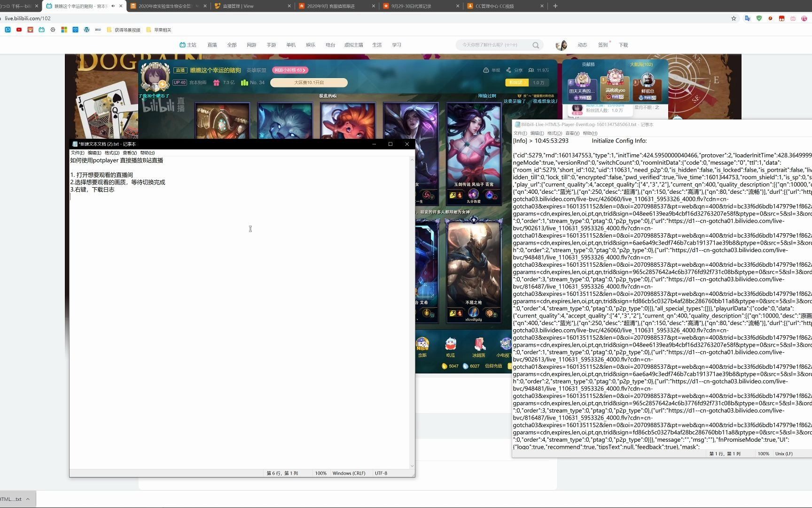Click the streamer avatar in room header
The width and height of the screenshot is (812, 508).
(x=155, y=77)
